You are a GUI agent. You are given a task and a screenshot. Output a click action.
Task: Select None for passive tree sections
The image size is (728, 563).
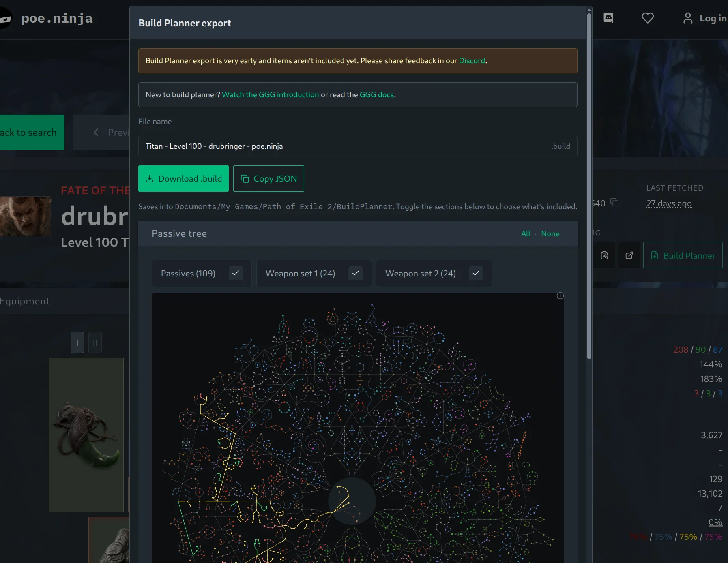click(x=550, y=233)
